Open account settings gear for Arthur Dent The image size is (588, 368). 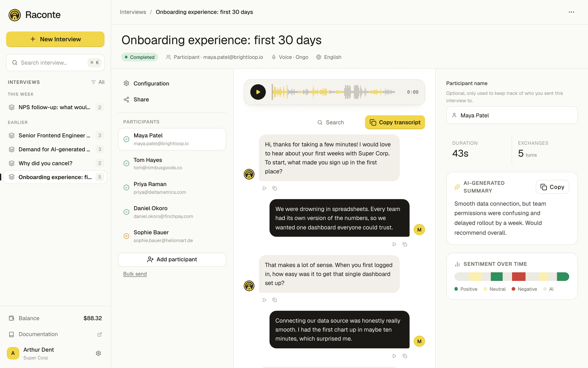[98, 353]
